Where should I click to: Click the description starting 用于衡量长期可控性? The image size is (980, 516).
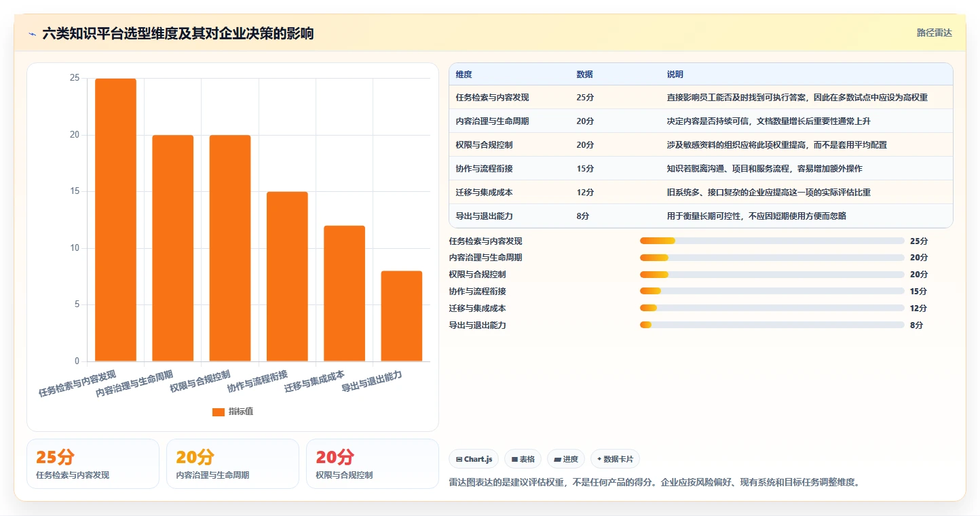click(757, 216)
